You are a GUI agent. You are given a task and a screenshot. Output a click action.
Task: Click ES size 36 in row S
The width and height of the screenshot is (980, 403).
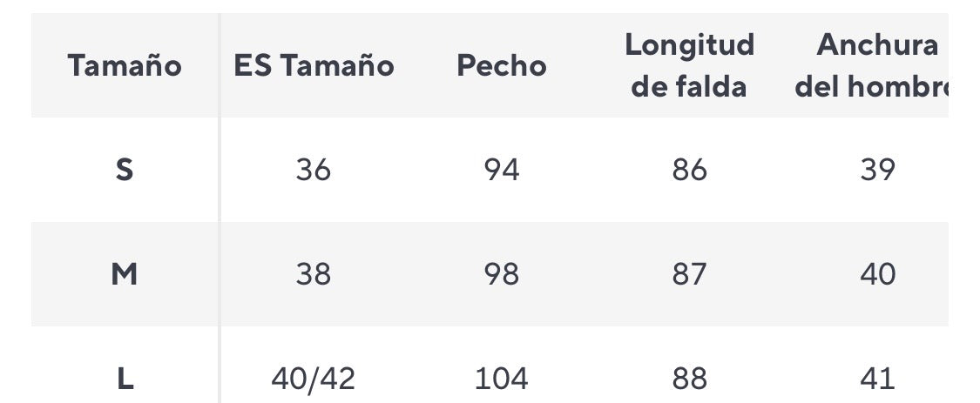314,170
